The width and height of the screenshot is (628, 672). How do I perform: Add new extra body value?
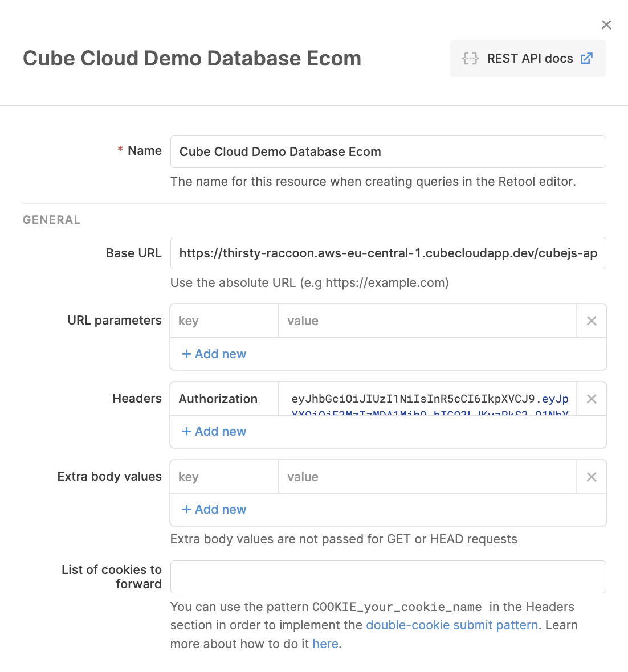click(214, 510)
